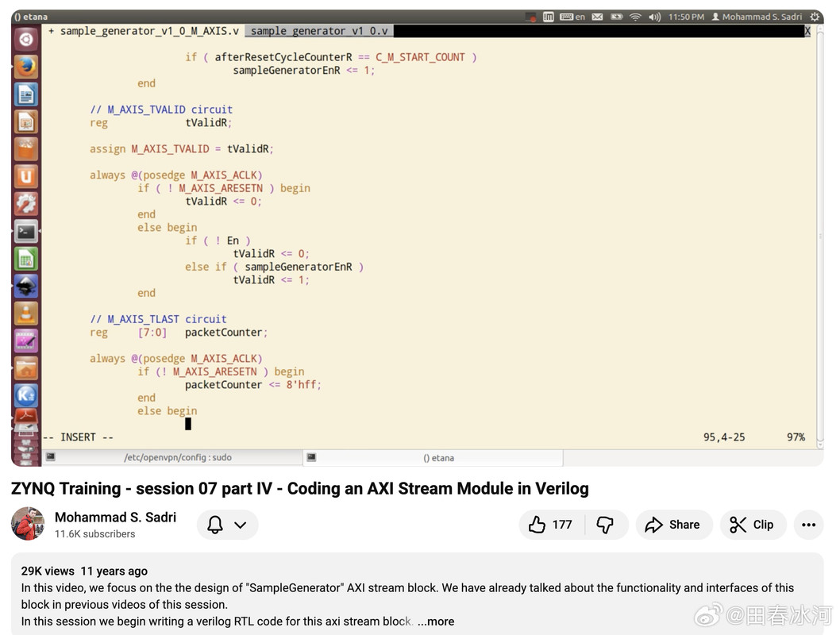Dislike the video with thumbs down

pos(605,525)
